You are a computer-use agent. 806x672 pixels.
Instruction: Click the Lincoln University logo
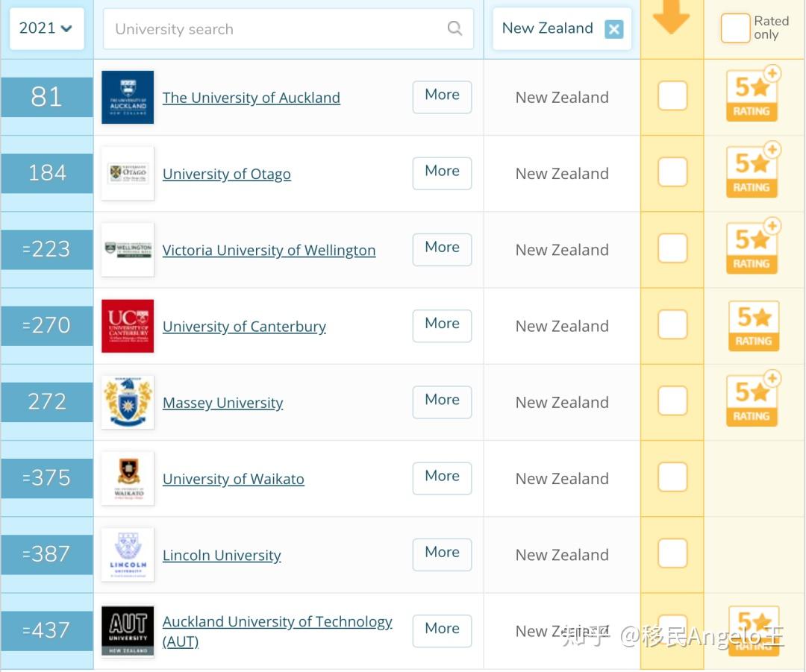coord(128,555)
